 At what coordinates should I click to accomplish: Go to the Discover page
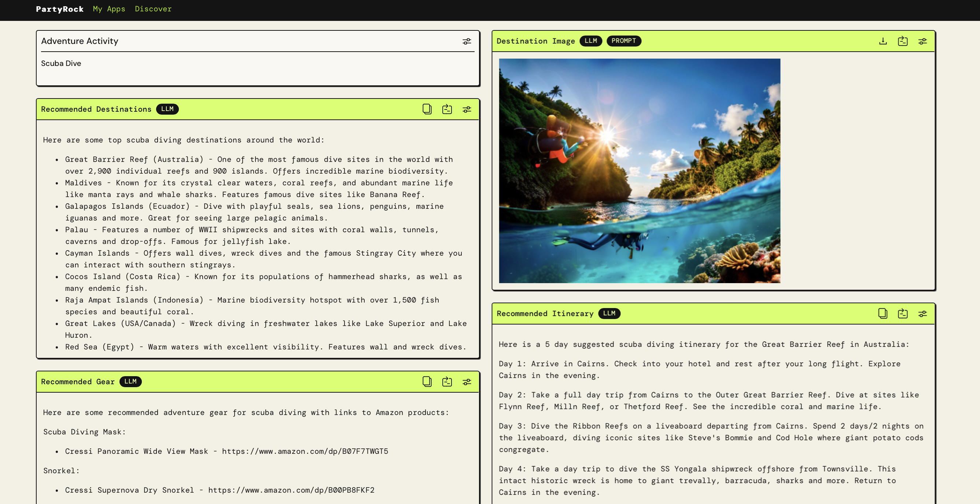(153, 9)
